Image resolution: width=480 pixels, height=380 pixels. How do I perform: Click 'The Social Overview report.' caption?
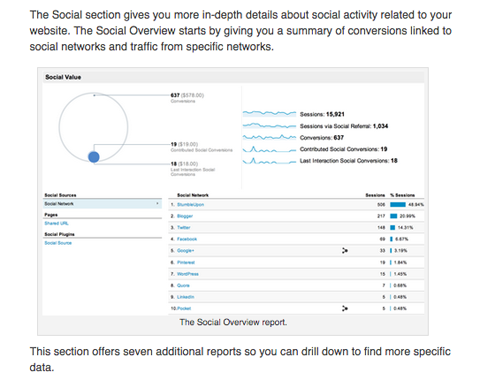(233, 322)
